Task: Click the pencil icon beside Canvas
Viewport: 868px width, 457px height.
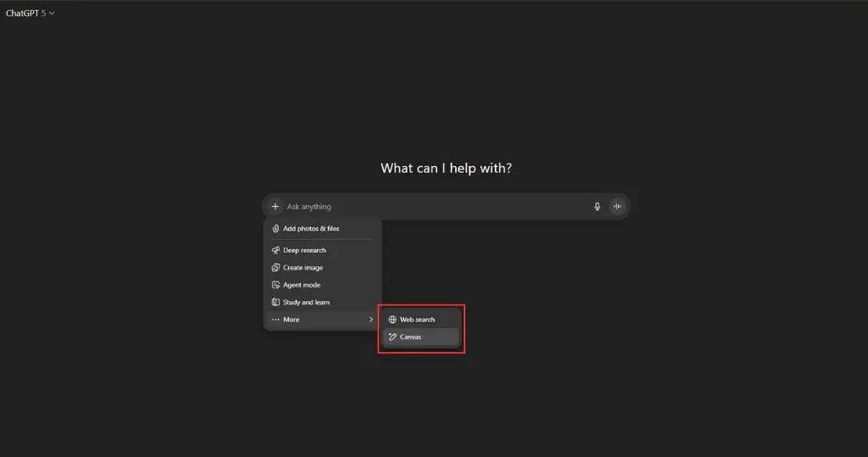Action: (x=392, y=337)
